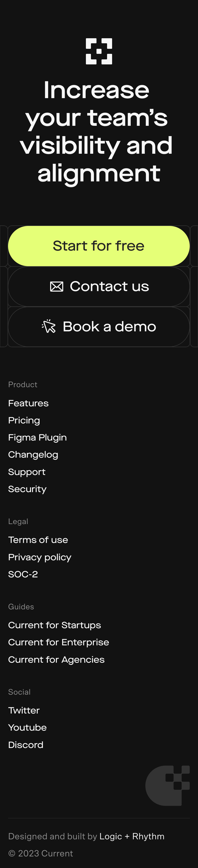This screenshot has width=198, height=868.
Task: Click the Logic + Rhythm credit link
Action: 131,836
